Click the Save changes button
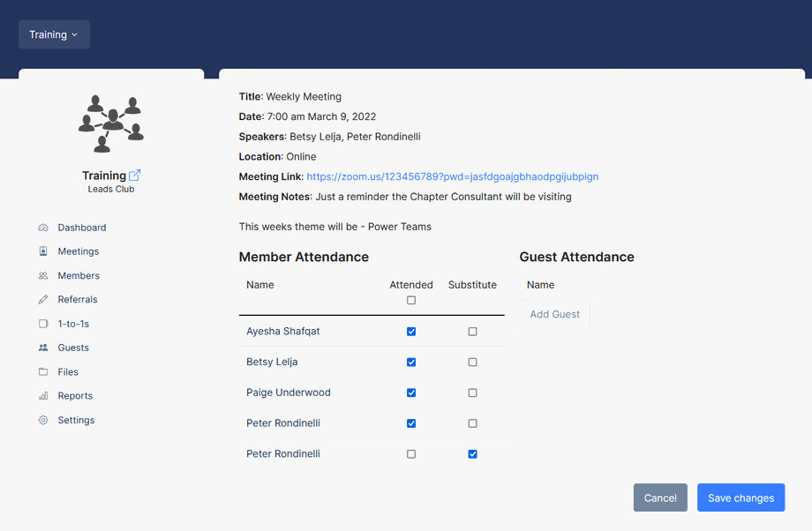Screen dimensions: 812x531 click(x=741, y=497)
